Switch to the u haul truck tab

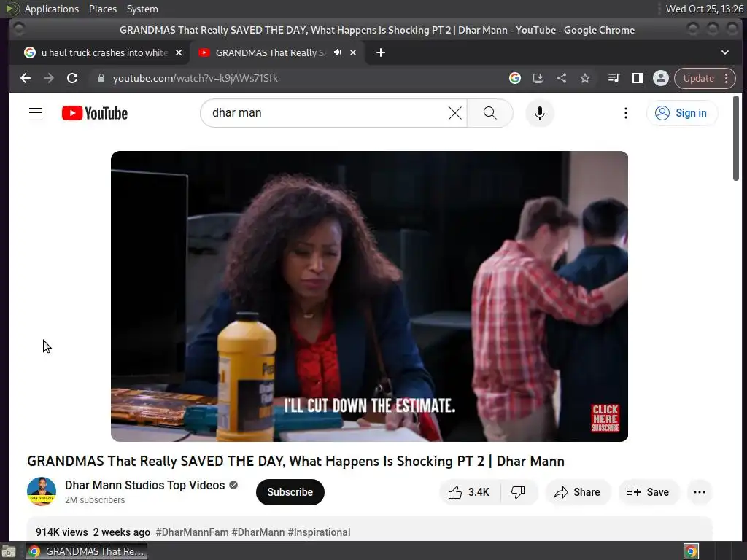click(100, 52)
